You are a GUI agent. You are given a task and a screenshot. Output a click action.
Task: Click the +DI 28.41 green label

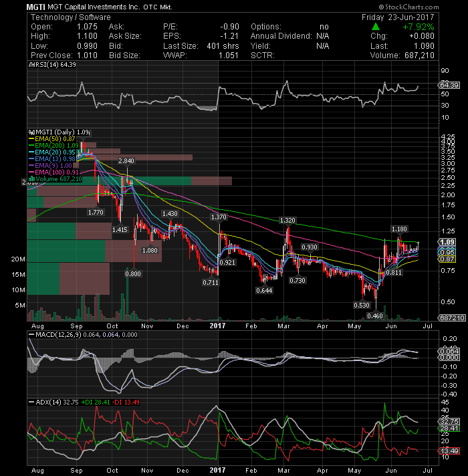coord(96,402)
